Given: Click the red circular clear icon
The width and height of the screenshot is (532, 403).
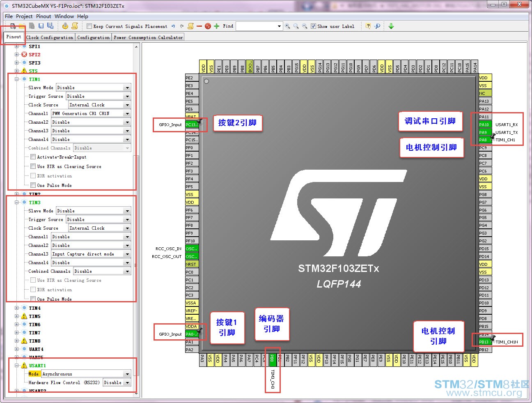Looking at the screenshot, I should coord(208,26).
